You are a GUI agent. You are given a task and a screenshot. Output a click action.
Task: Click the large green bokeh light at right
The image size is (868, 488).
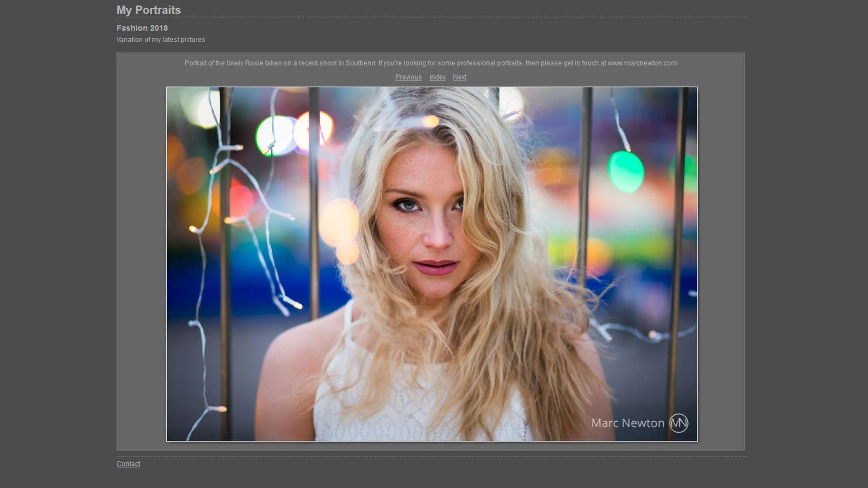coord(626,172)
